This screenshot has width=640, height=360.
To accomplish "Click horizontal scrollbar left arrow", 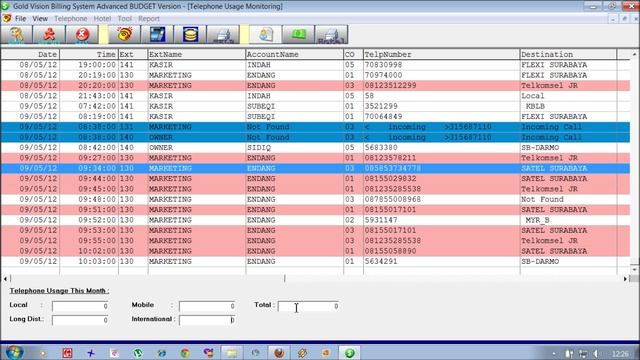I will click(5, 279).
